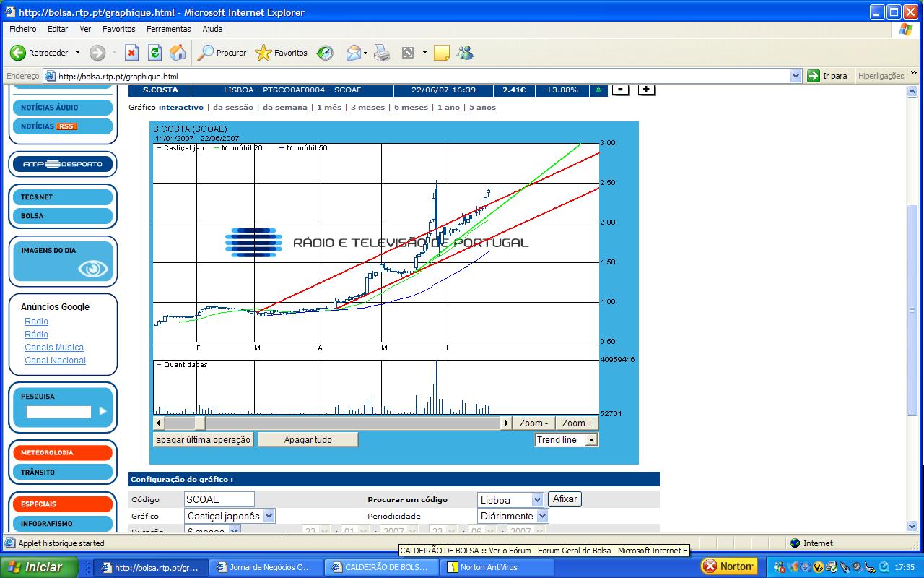924x578 pixels.
Task: Expand the Lisboa market dropdown
Action: 536,500
